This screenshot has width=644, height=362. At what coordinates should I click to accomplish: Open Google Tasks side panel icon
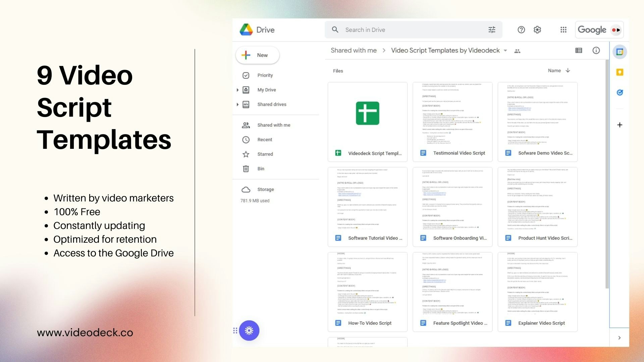tap(620, 93)
